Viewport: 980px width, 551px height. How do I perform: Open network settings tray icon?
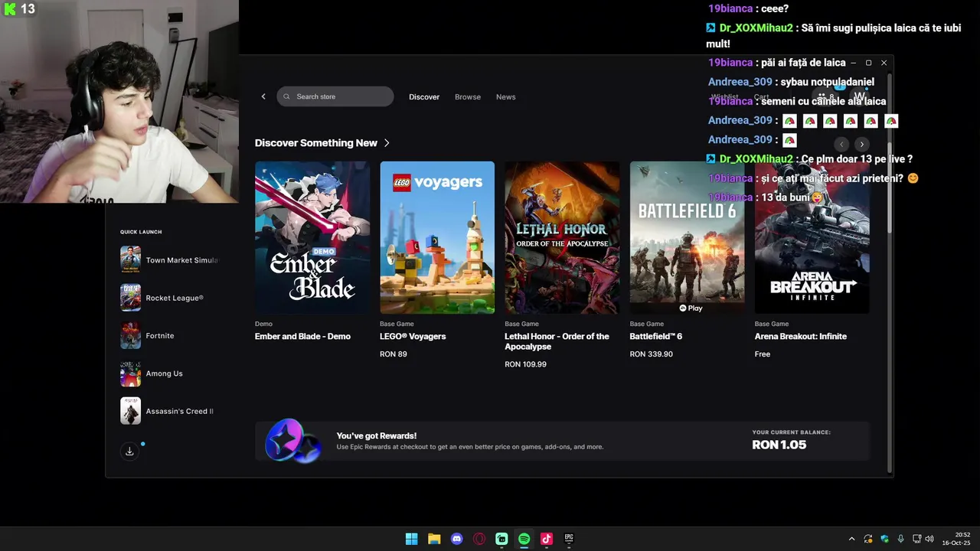(916, 539)
